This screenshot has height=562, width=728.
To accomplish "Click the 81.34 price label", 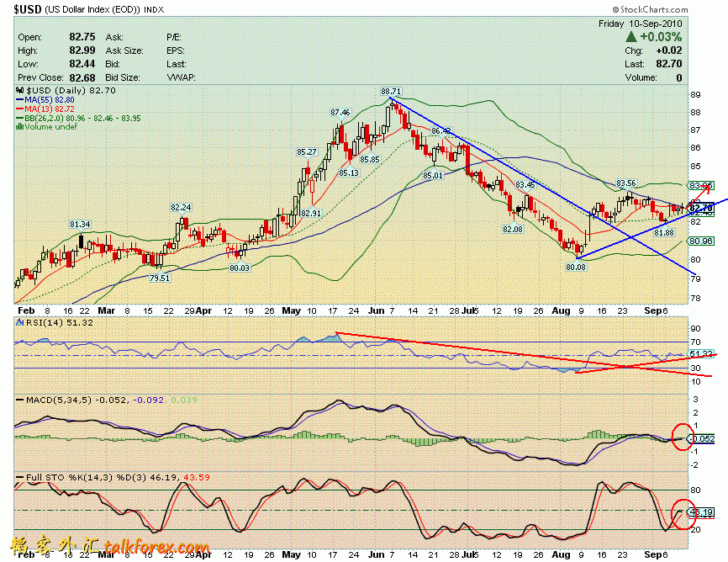I will point(80,224).
